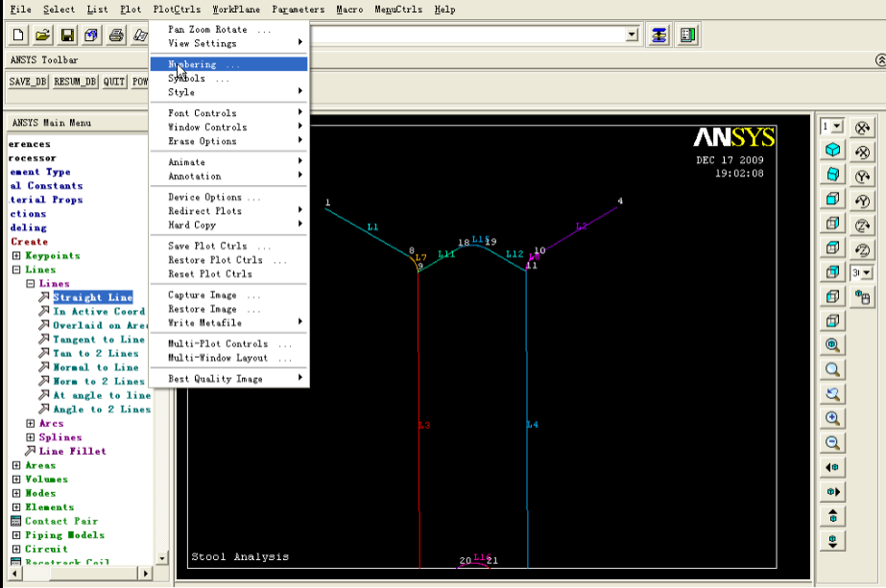
Task: Expand the Areas tree node
Action: (x=16, y=465)
